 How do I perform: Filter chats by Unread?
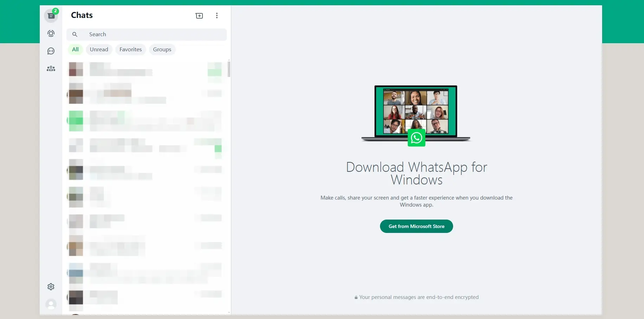(x=99, y=50)
